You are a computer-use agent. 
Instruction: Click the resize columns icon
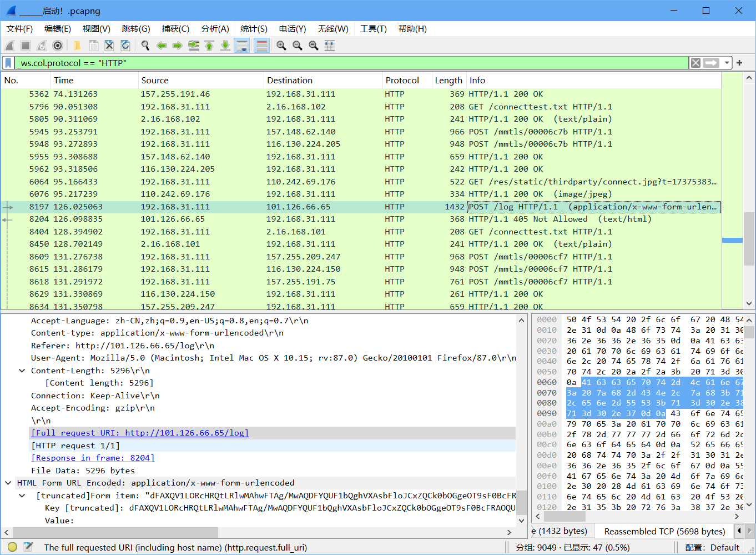tap(330, 46)
